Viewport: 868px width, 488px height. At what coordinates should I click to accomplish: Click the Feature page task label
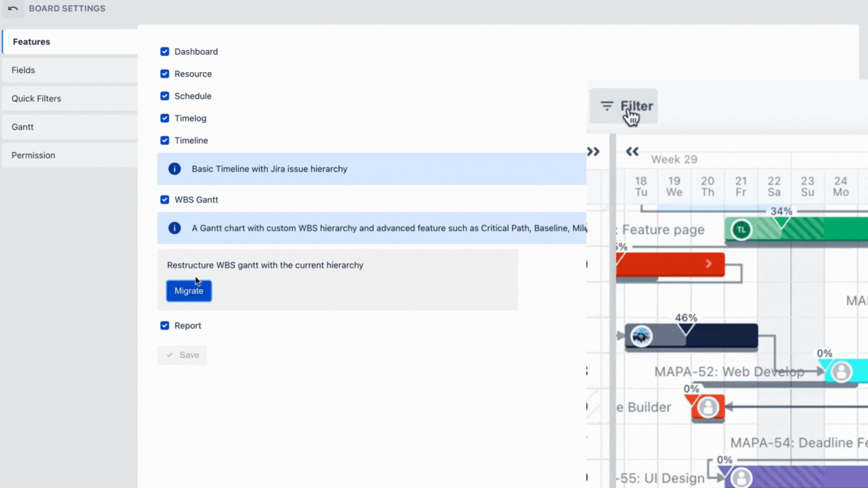click(x=660, y=230)
